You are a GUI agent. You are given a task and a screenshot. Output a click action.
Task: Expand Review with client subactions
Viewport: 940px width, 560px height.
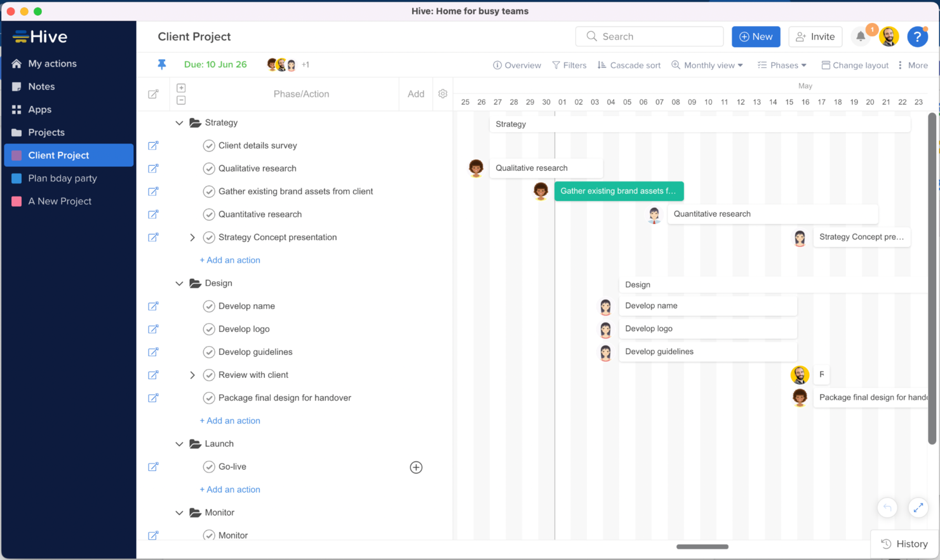point(192,375)
